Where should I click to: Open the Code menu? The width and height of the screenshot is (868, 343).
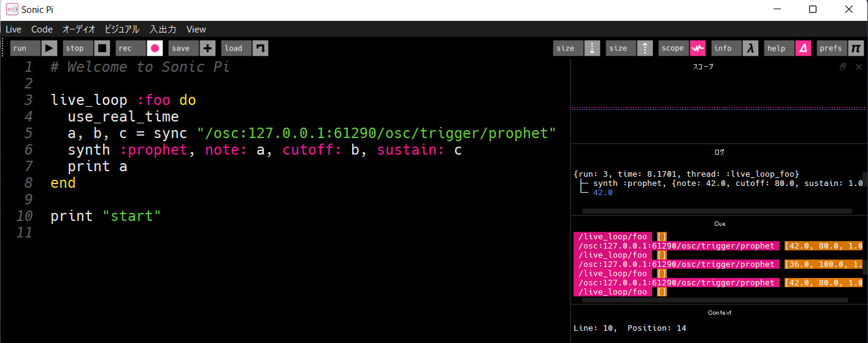(x=42, y=29)
